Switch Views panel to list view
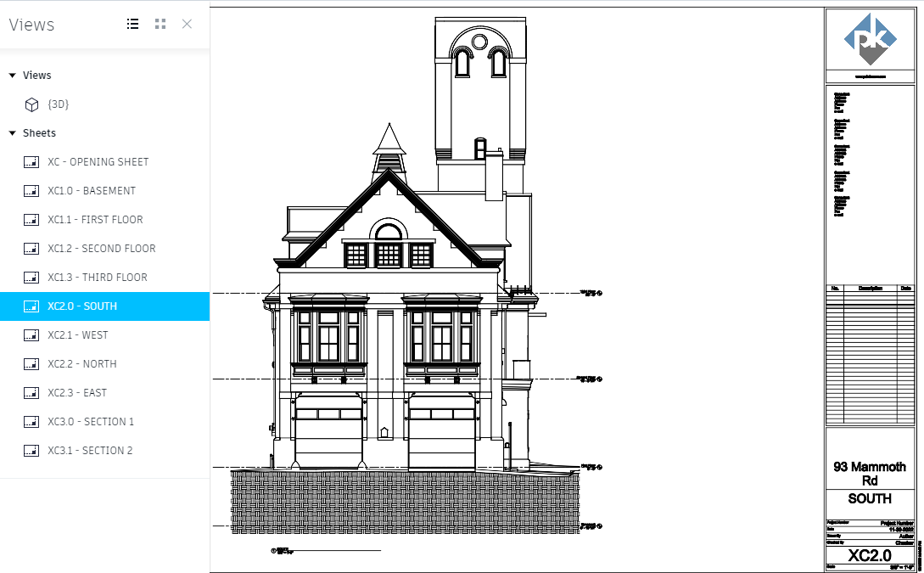The image size is (924, 573). coord(133,24)
